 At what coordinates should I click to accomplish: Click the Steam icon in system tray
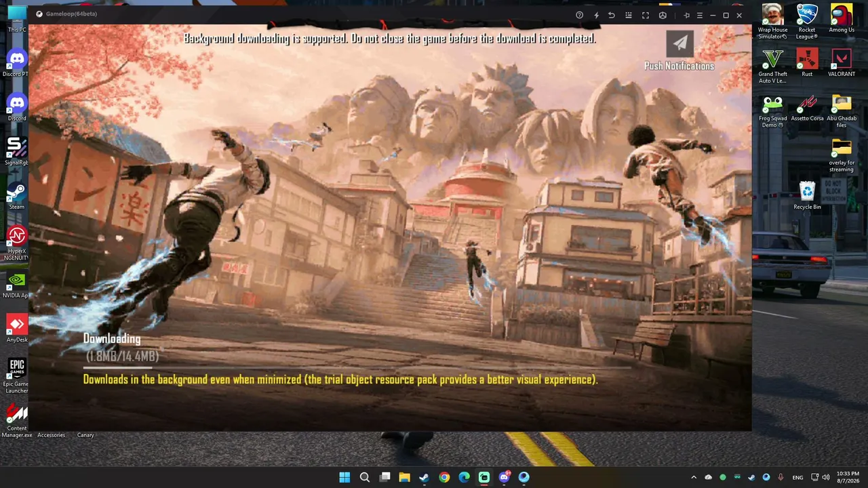coord(751,477)
